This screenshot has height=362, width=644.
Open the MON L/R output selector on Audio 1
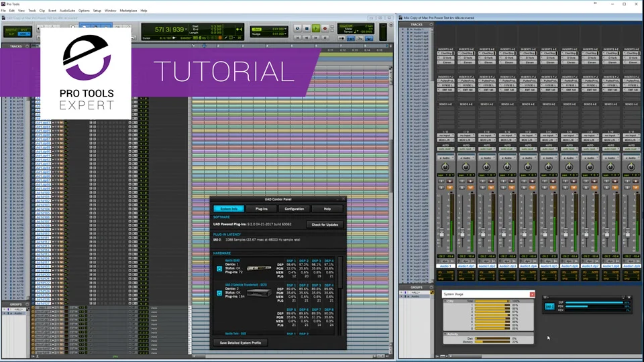(445, 140)
